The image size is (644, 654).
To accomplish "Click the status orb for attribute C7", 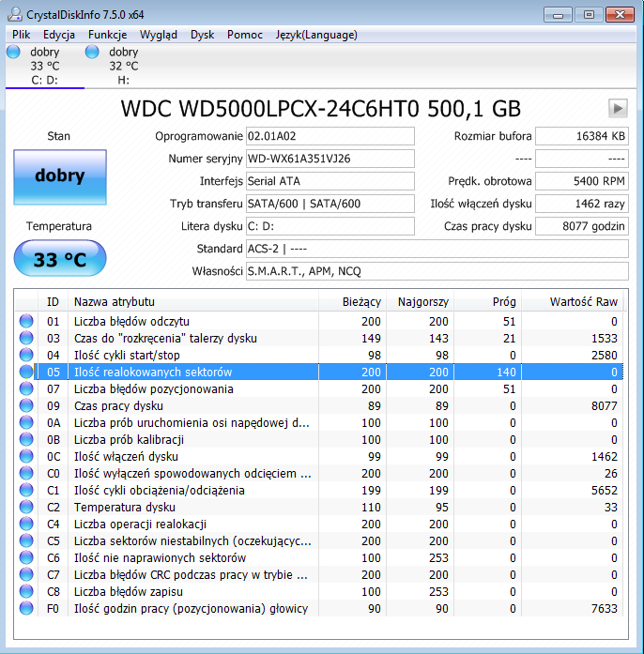I will [x=26, y=574].
